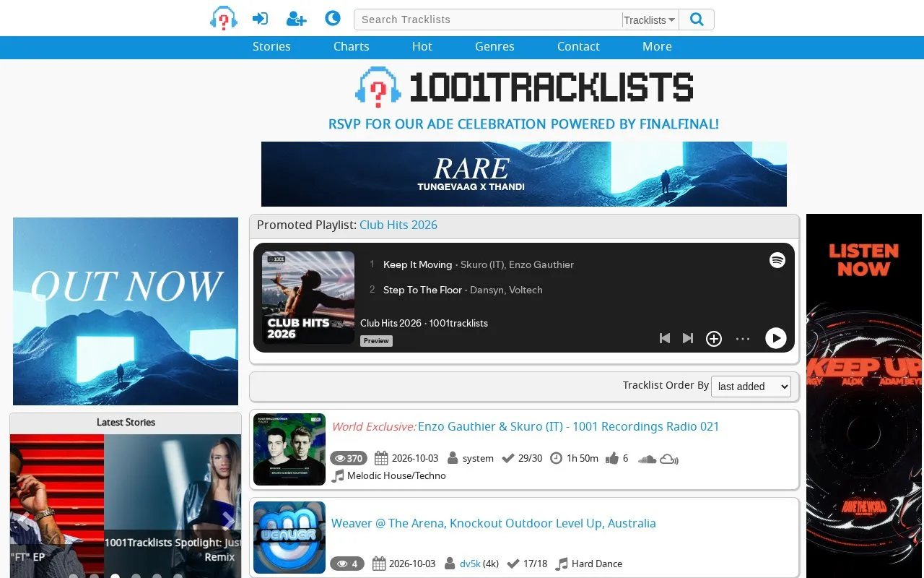This screenshot has width=924, height=578.
Task: Toggle dark mode with the moon icon
Action: pos(333,18)
